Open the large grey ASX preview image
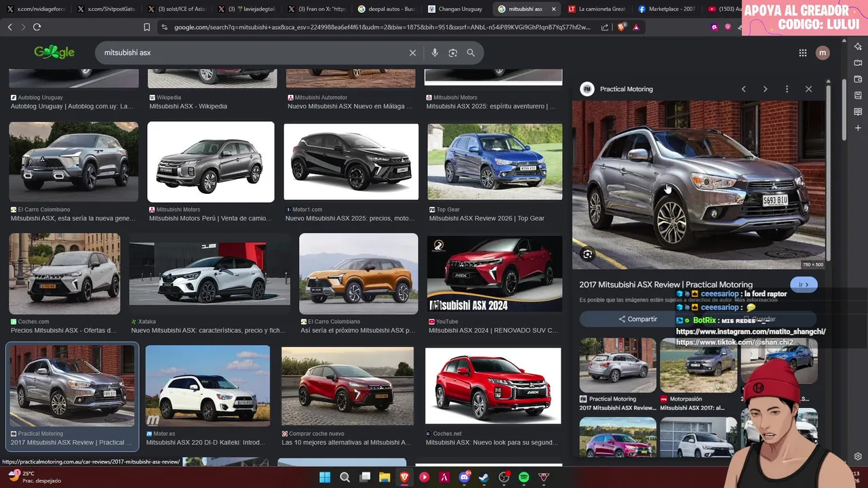The width and height of the screenshot is (868, 488). [698, 184]
